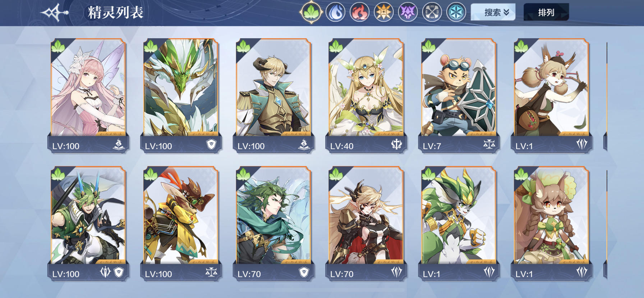
Task: Select the pink fairy girl card
Action: pos(88,95)
